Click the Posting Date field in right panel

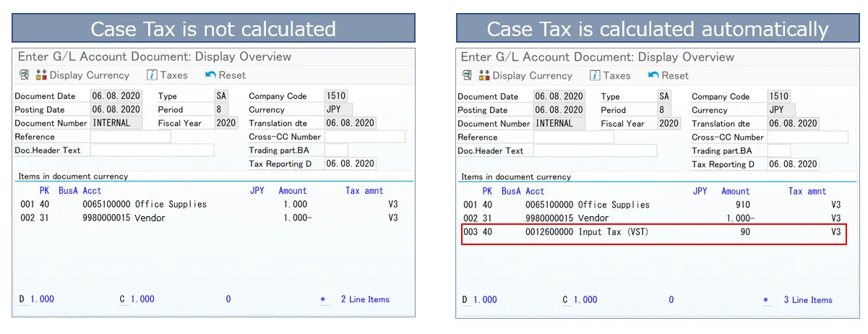point(559,110)
